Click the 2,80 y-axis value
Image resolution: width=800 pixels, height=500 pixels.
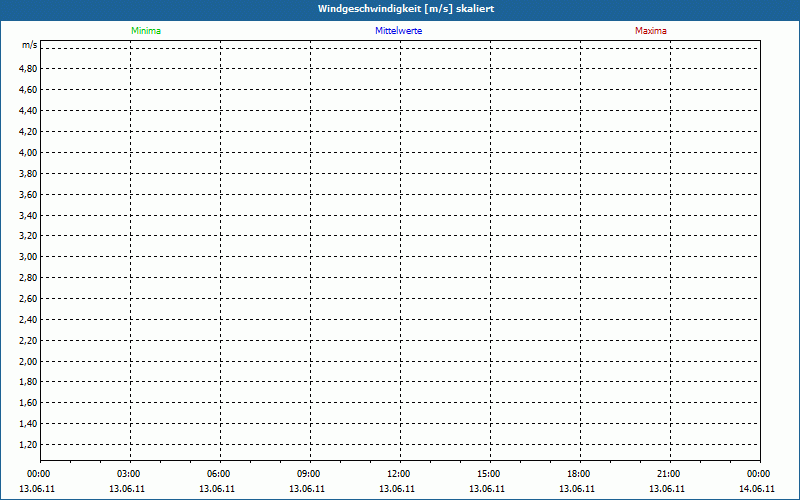coord(28,278)
